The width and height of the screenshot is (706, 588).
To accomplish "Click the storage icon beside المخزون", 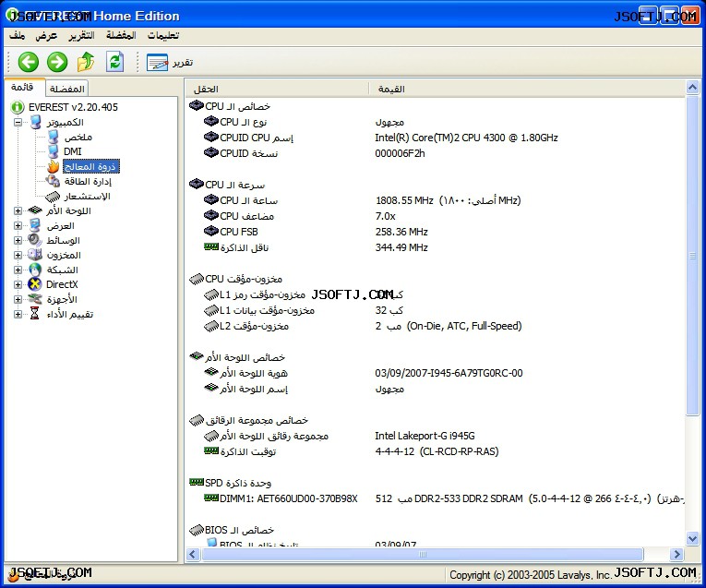I will pos(35,255).
